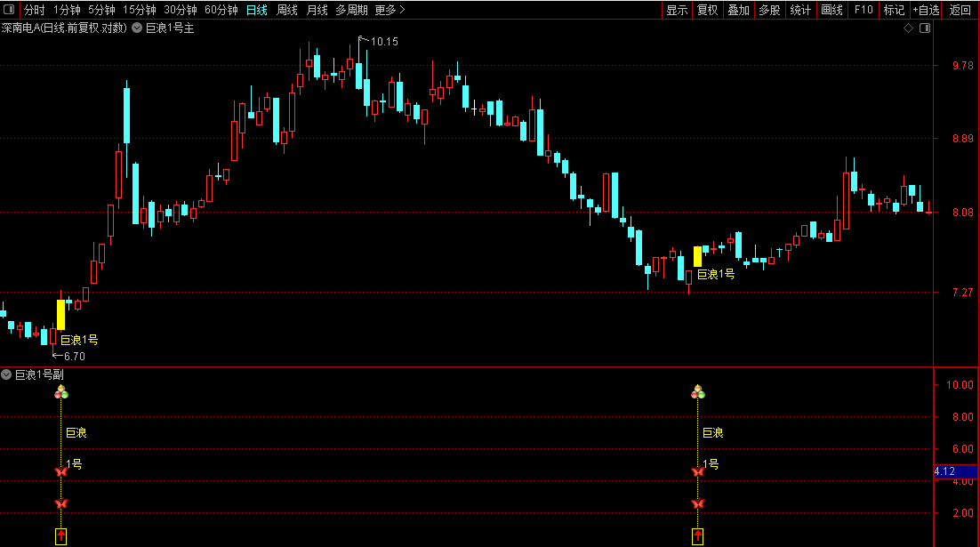The width and height of the screenshot is (980, 547).
Task: Click the 深南电A chart title text
Action: (64, 28)
